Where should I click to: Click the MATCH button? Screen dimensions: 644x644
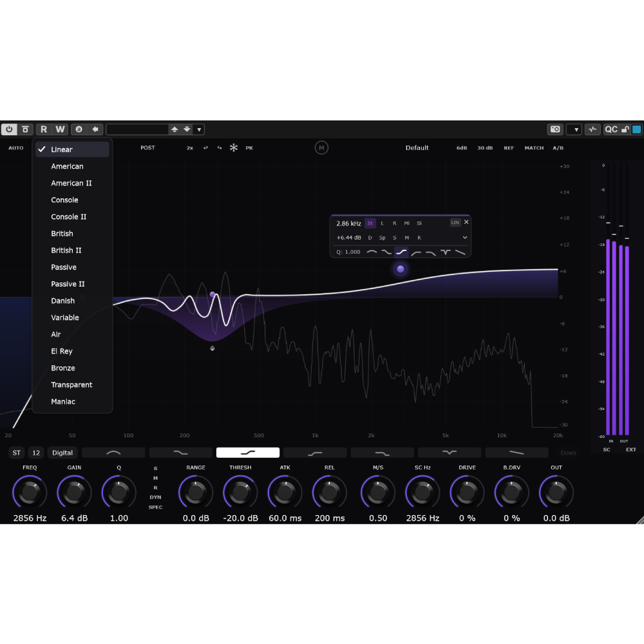click(534, 148)
